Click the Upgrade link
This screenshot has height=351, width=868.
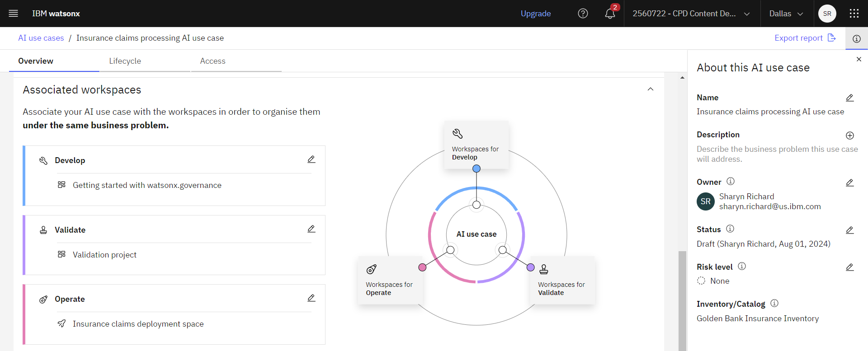point(536,14)
